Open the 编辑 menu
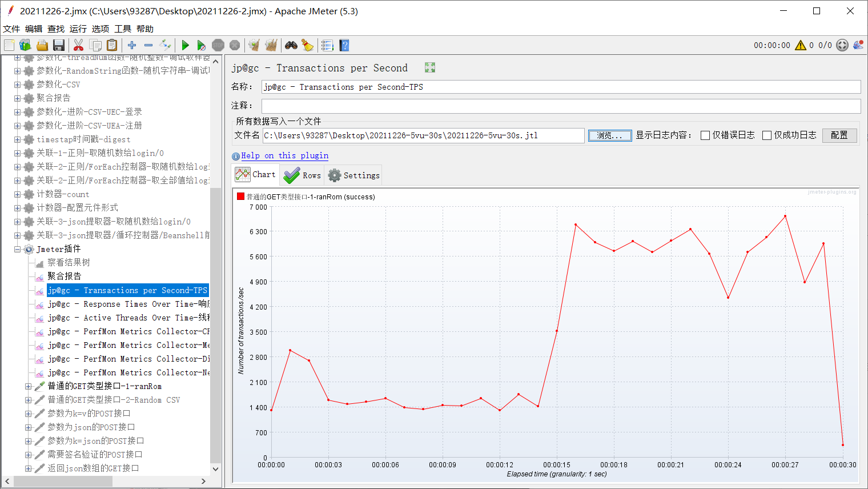 click(x=34, y=29)
